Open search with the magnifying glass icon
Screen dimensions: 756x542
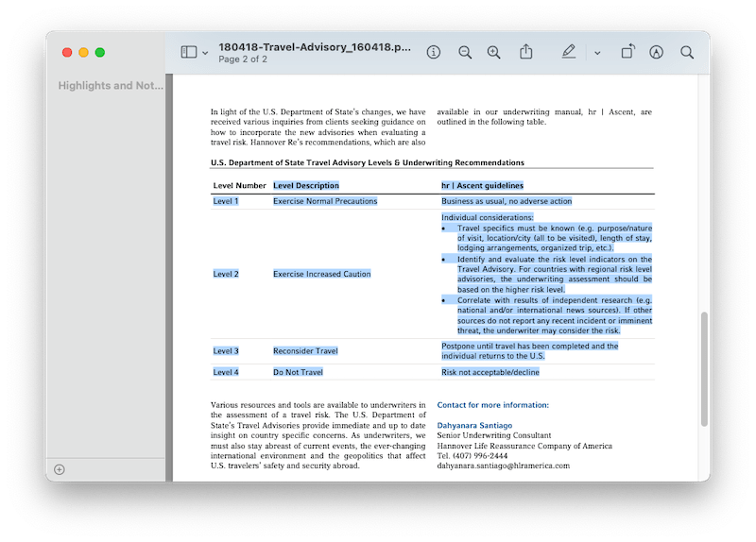pyautogui.click(x=687, y=53)
